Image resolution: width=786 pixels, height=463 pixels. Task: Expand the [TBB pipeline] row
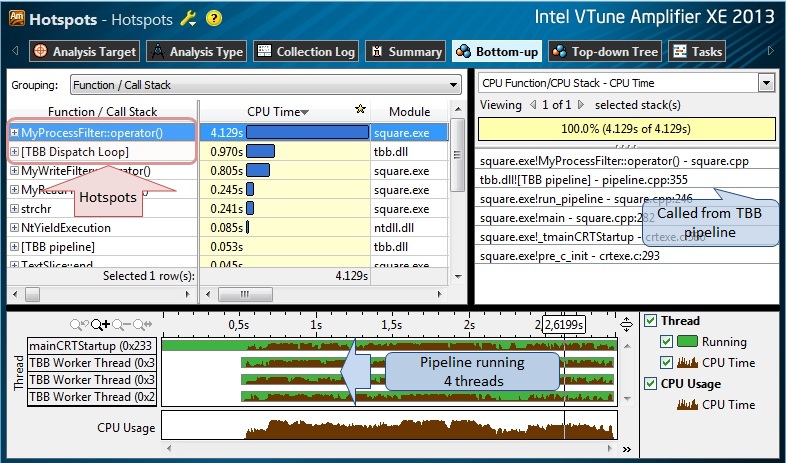click(14, 247)
